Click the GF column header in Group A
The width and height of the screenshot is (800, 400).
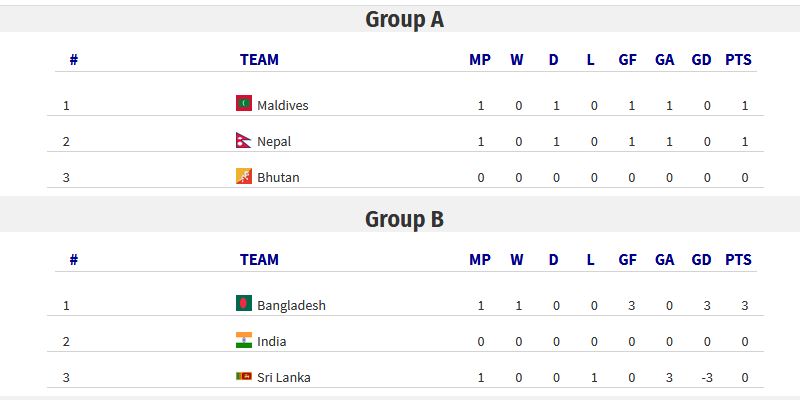(x=628, y=60)
